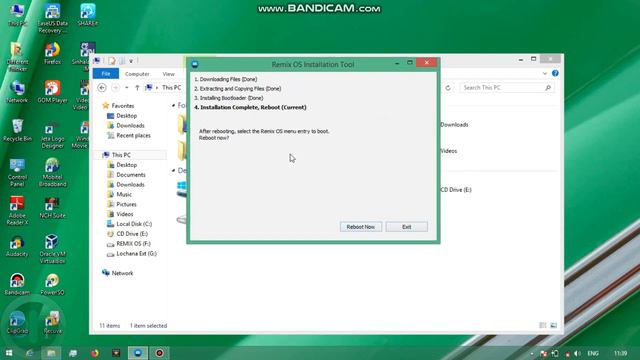Switch to details view layout
640x360 pixels.
click(542, 325)
